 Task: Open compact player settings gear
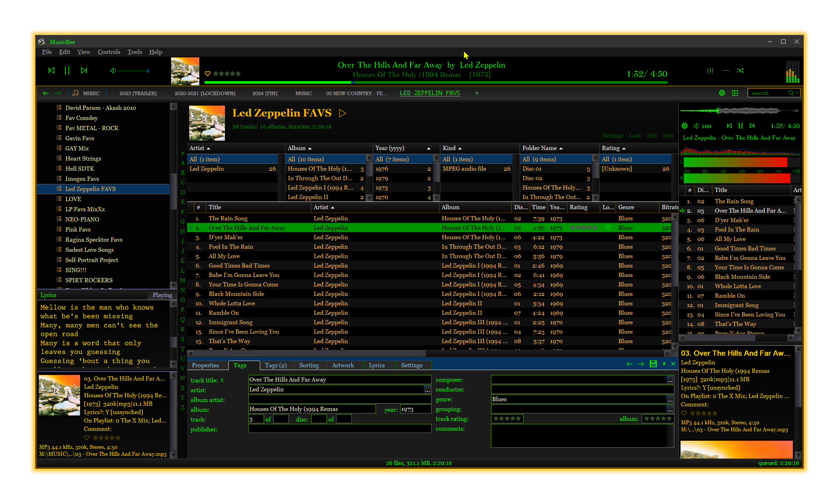684,126
